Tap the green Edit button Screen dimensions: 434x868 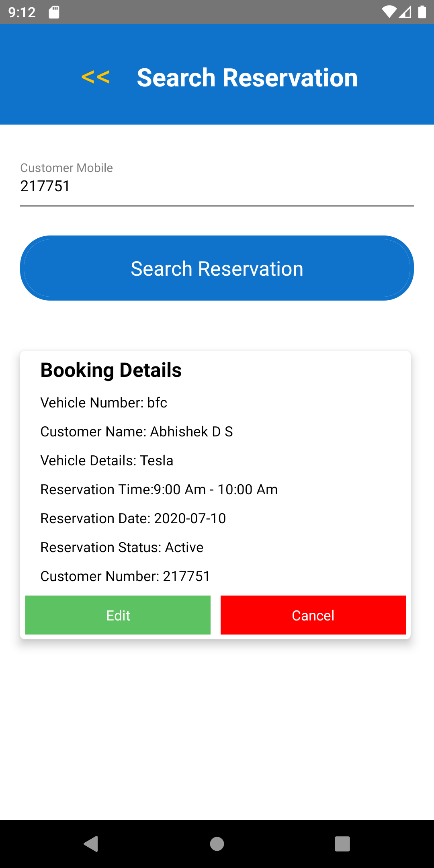point(118,615)
